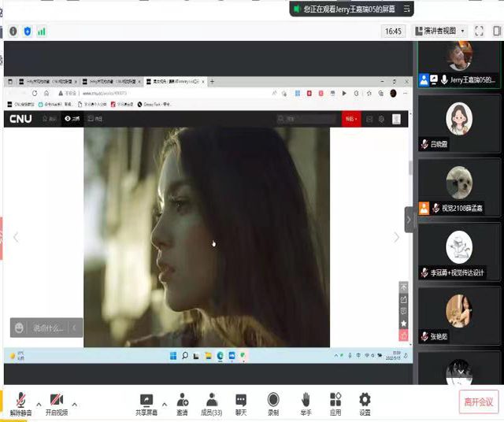Collapse the participant video side panel
This screenshot has width=504, height=422.
click(x=409, y=220)
